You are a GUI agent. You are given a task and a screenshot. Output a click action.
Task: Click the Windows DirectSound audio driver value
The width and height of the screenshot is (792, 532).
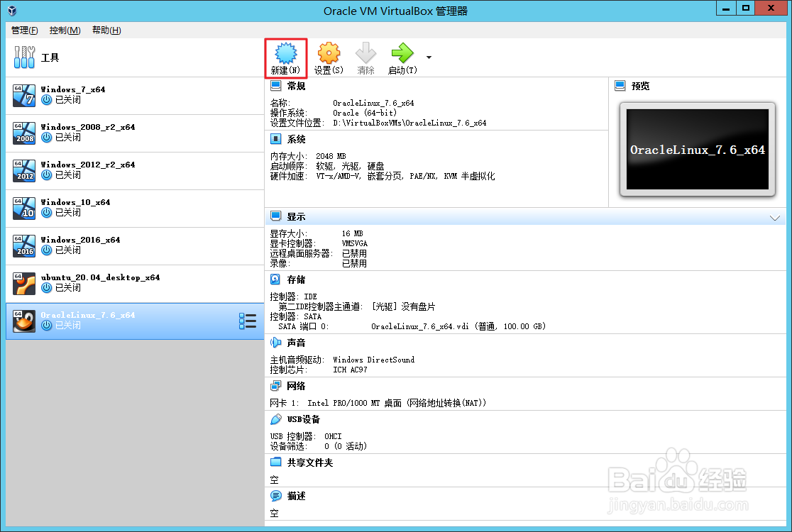point(374,360)
